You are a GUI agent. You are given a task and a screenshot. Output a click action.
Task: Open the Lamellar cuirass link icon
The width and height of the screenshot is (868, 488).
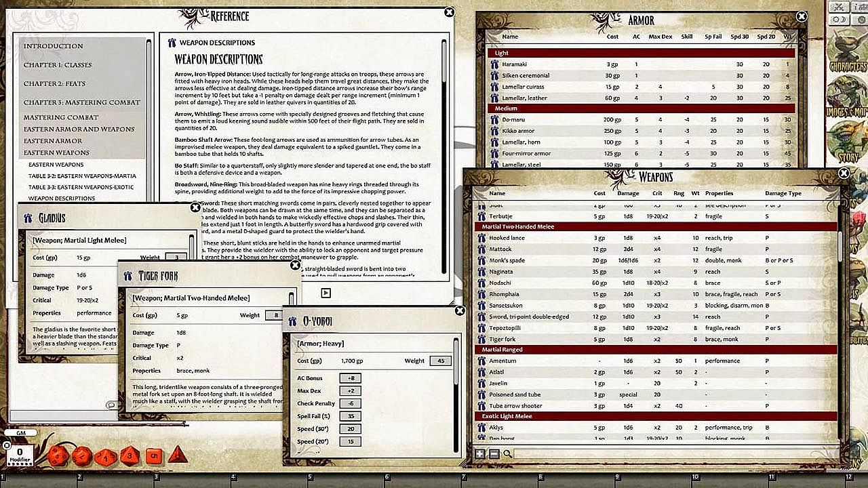tap(494, 87)
